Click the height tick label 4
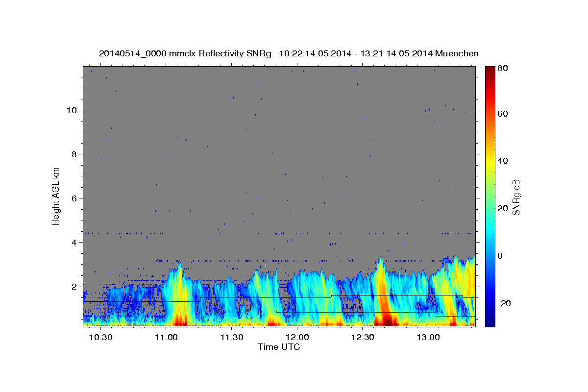 pos(74,243)
